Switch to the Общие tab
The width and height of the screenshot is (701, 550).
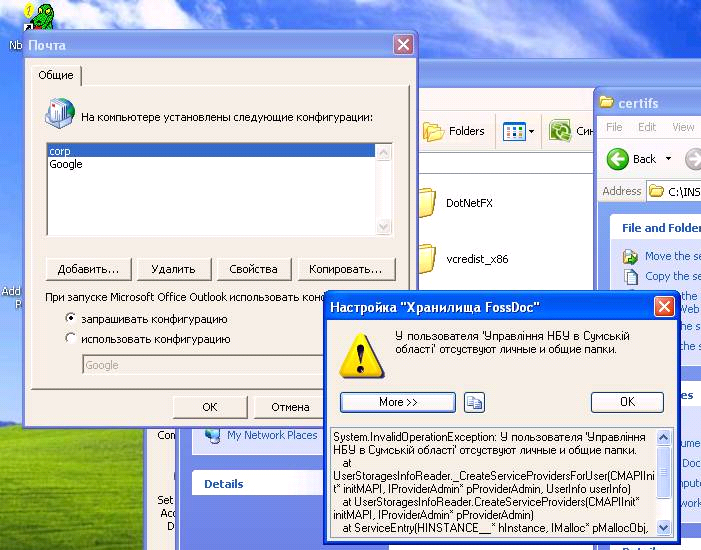point(56,75)
